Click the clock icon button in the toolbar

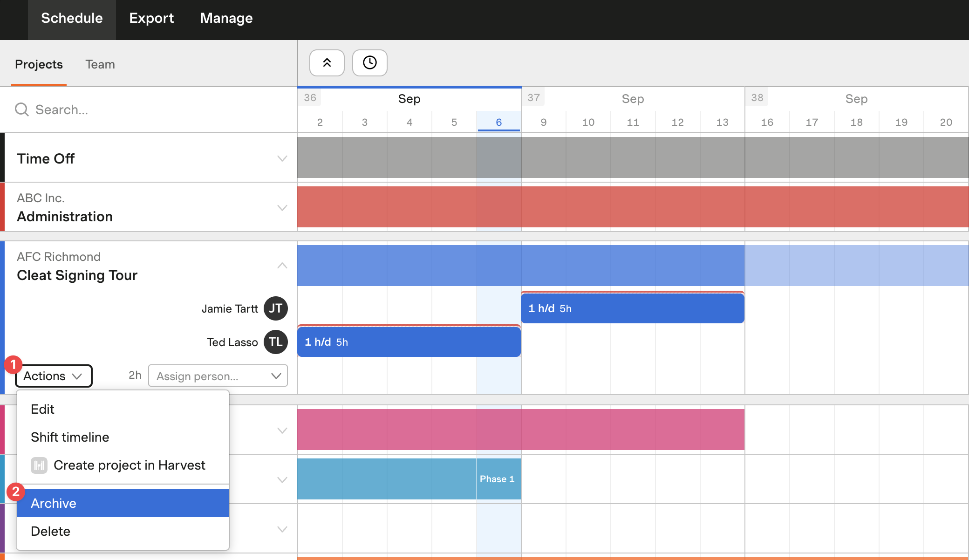pos(370,63)
